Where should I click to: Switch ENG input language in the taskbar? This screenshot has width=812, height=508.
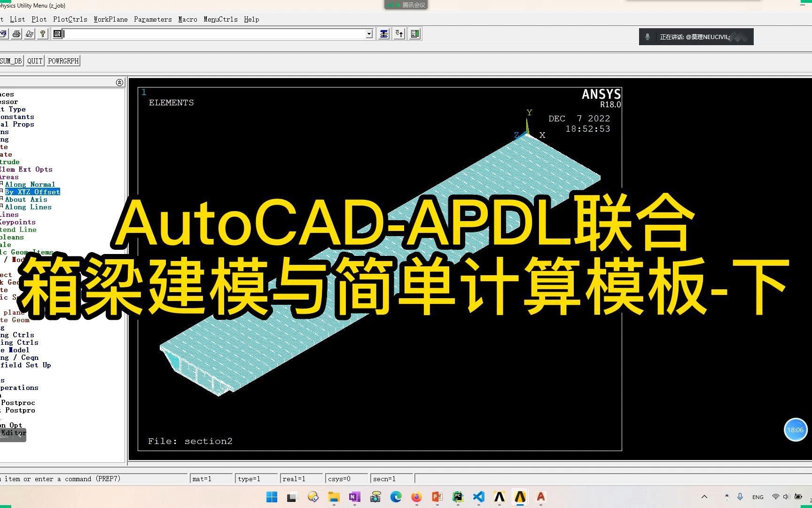pyautogui.click(x=757, y=497)
